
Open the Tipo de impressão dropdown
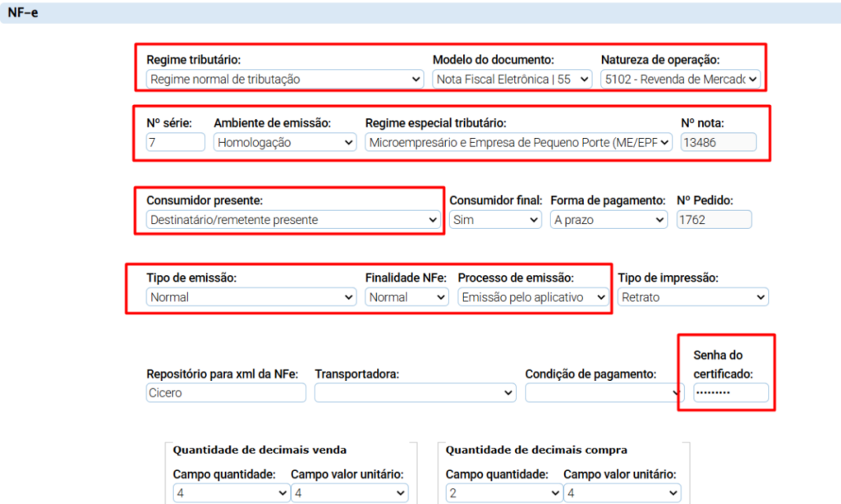[x=693, y=297]
